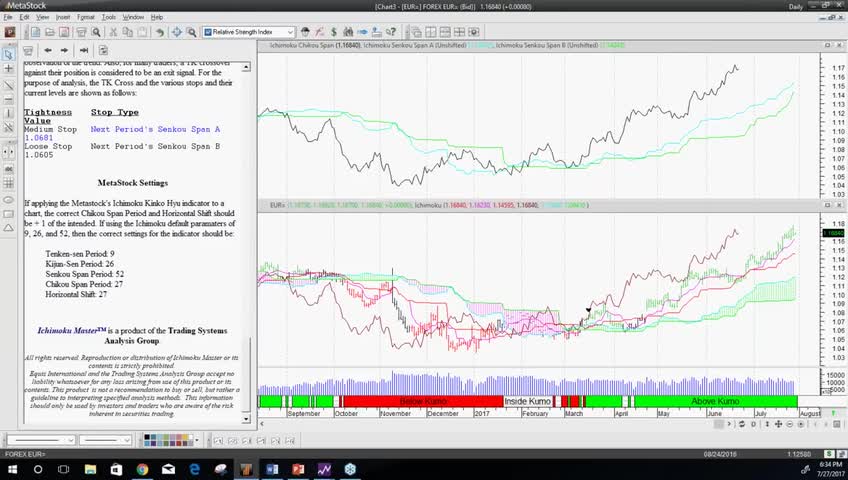Click the green dollar status bar icon

(829, 454)
